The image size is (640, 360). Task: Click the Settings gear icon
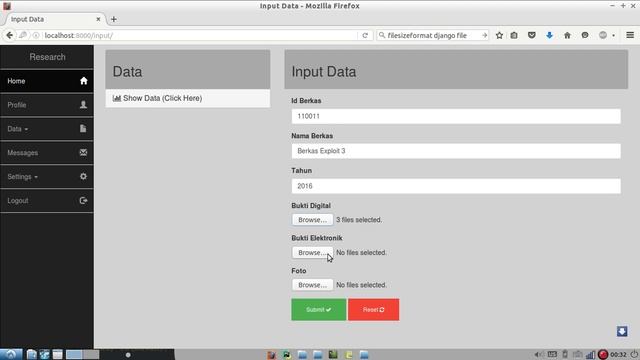[x=83, y=176]
